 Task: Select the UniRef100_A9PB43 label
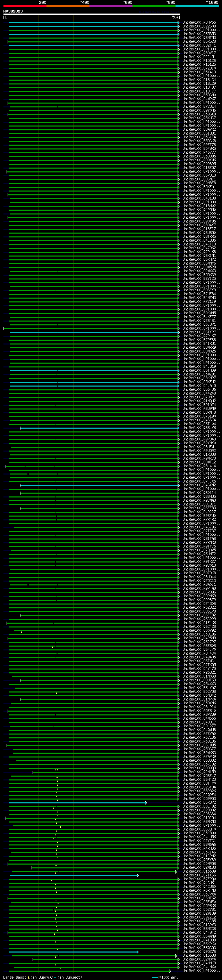199,439
